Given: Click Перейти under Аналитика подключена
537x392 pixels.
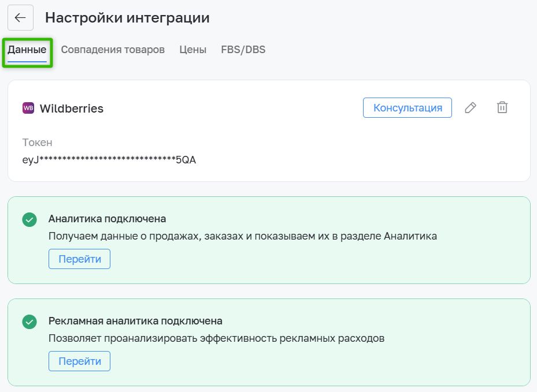Looking at the screenshot, I should [79, 259].
